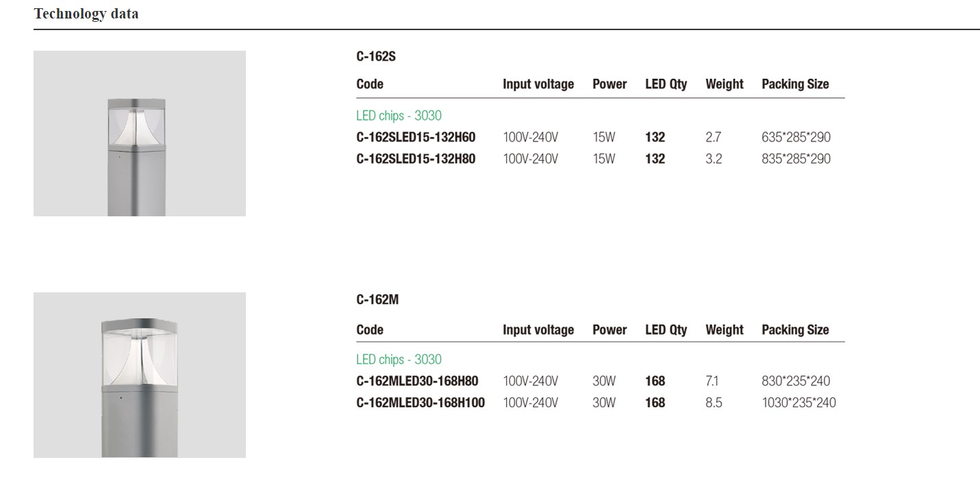
Task: Select product code C-162MLED30-168H80
Action: tap(417, 381)
